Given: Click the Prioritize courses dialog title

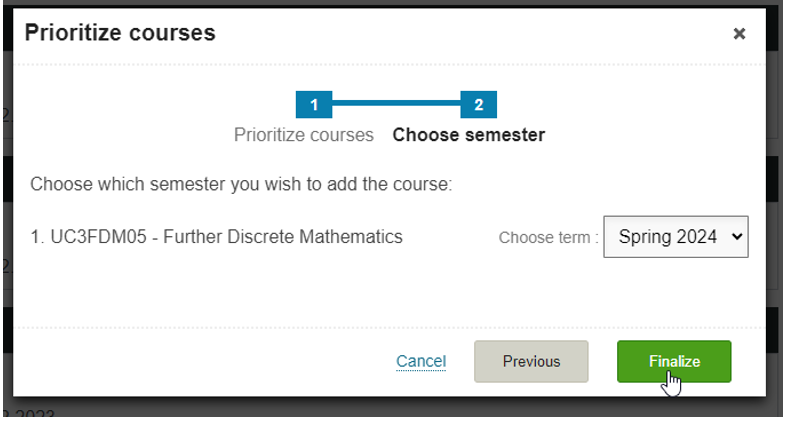Looking at the screenshot, I should pyautogui.click(x=120, y=33).
